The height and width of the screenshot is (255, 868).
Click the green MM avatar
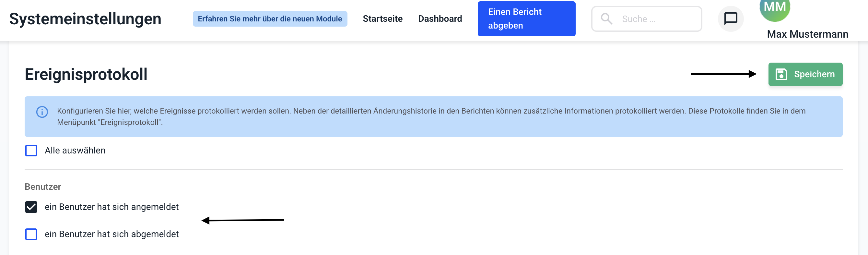pyautogui.click(x=775, y=8)
